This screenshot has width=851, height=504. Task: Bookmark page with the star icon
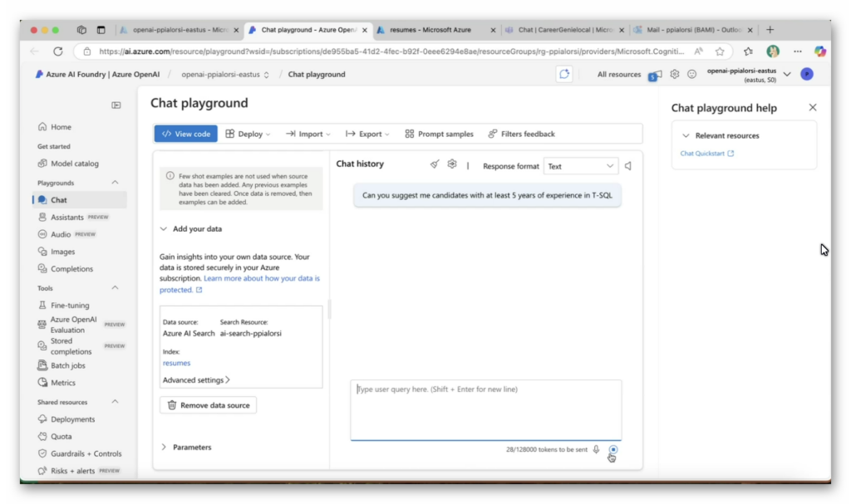pyautogui.click(x=720, y=51)
